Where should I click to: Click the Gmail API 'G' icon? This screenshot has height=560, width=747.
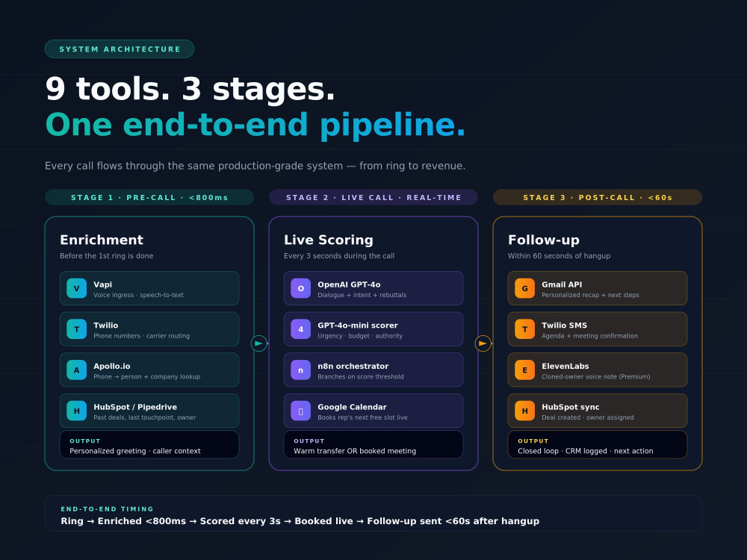click(524, 288)
